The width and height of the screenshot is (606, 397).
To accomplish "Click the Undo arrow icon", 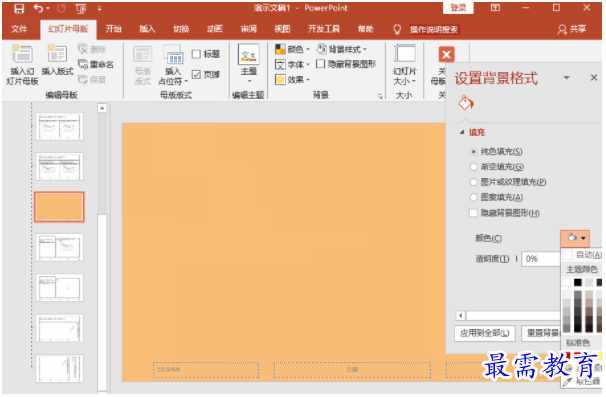I will coord(38,8).
